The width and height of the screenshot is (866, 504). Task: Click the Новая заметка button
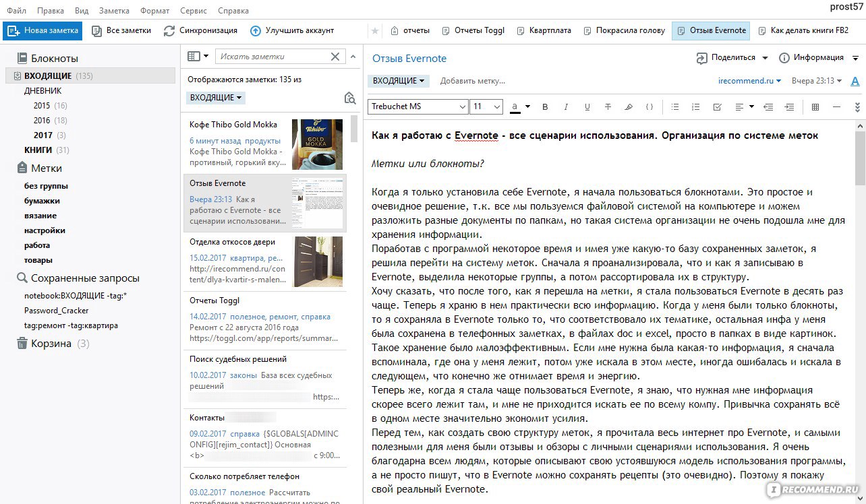42,30
